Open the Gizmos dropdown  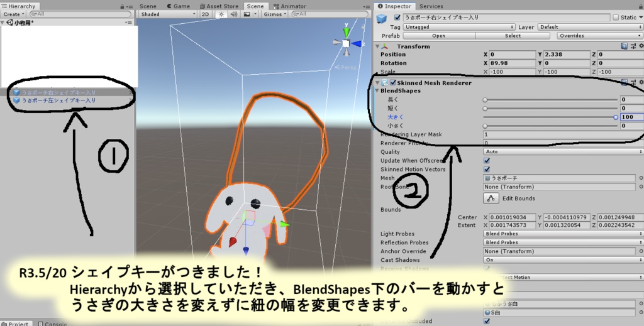[x=274, y=14]
